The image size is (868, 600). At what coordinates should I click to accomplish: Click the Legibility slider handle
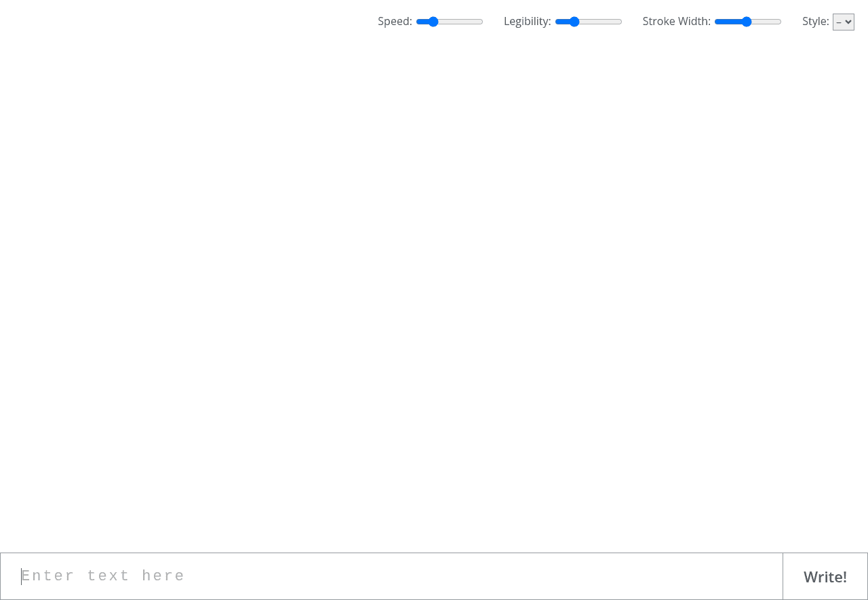(574, 22)
